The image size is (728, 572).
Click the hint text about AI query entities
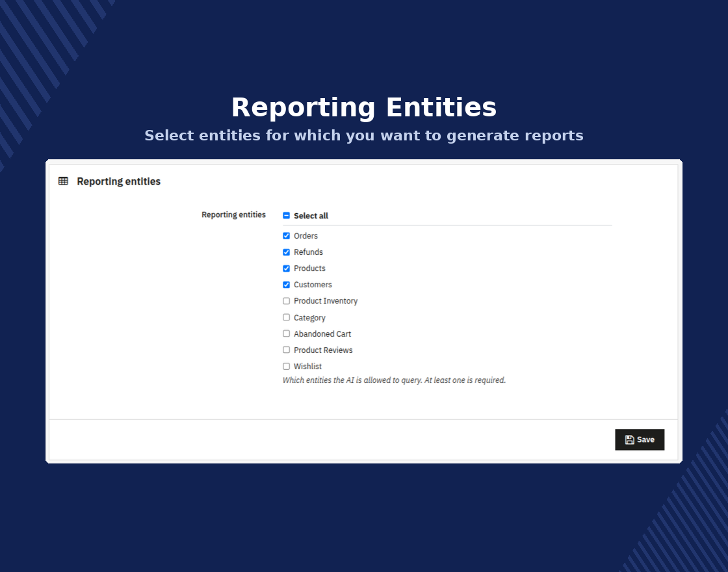click(394, 380)
